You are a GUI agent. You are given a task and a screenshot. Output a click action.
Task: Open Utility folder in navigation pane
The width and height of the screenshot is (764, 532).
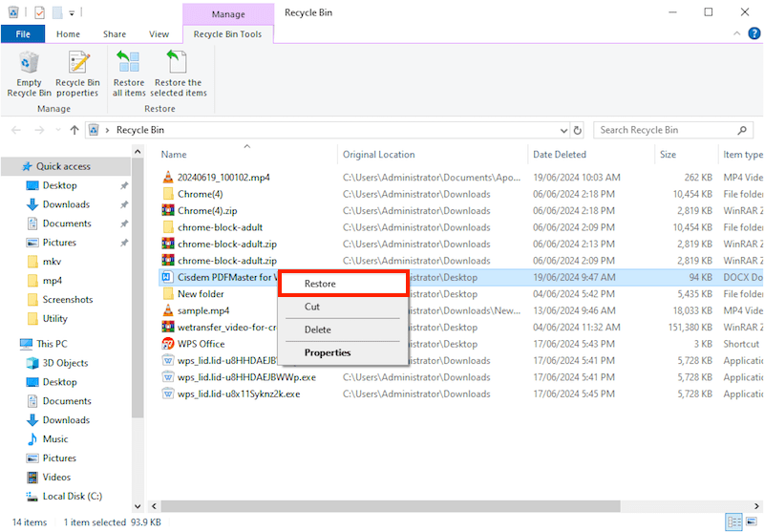(x=54, y=318)
